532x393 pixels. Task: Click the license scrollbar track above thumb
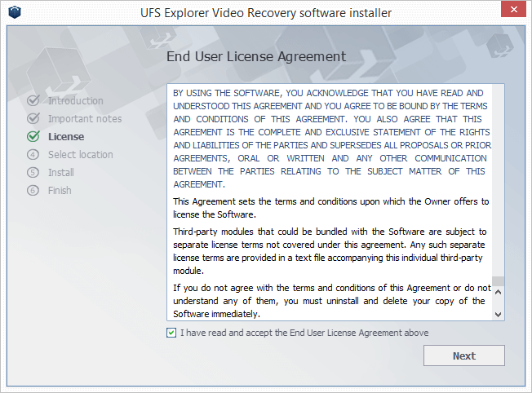click(498, 179)
